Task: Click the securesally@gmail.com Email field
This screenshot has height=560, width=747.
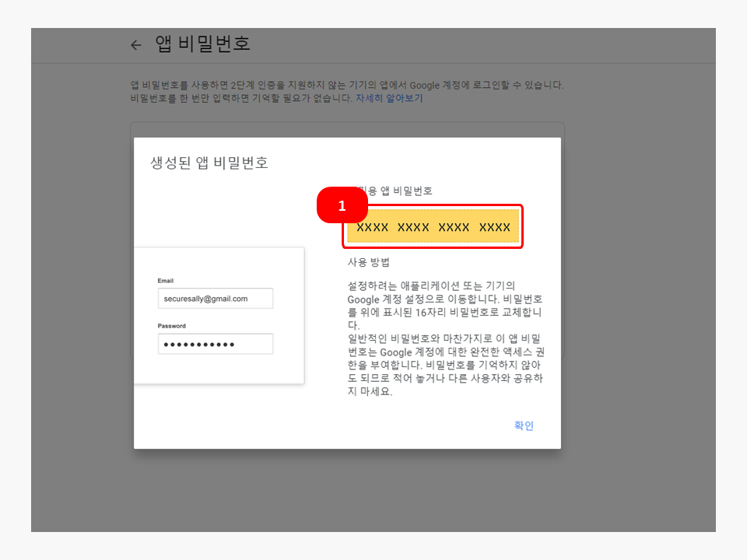Action: pyautogui.click(x=216, y=299)
